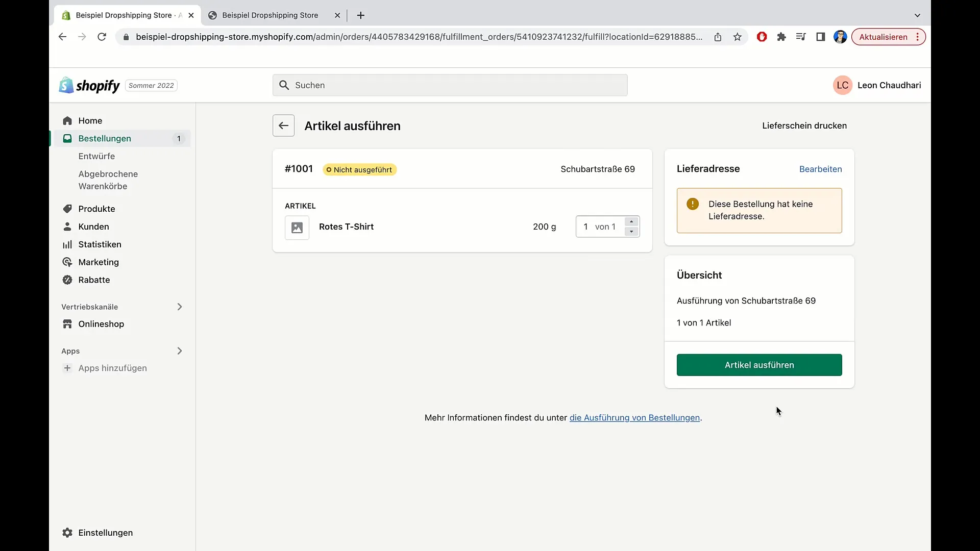Expand the Apps section chevron

click(179, 351)
